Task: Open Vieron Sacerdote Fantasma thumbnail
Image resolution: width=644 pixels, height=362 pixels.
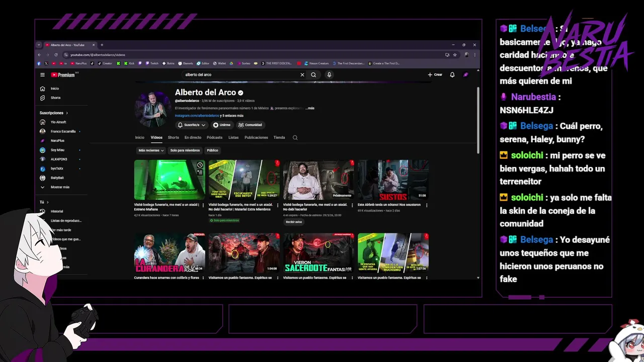Action: [318, 253]
